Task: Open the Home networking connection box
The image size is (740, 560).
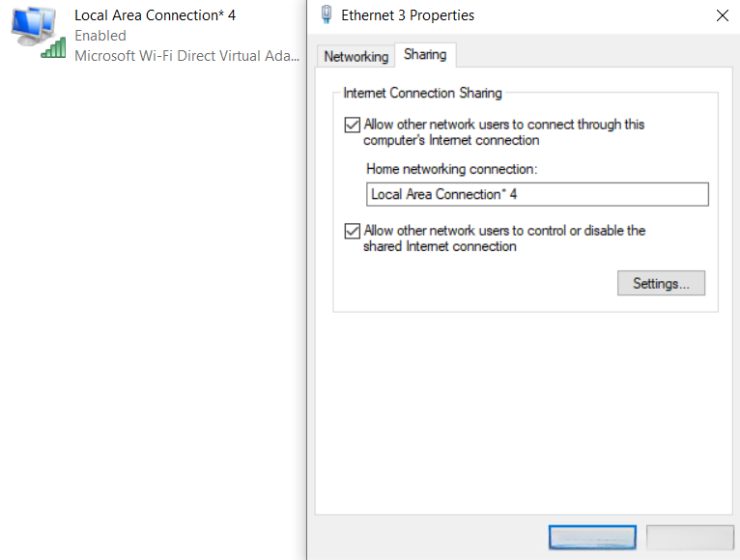Action: click(537, 194)
